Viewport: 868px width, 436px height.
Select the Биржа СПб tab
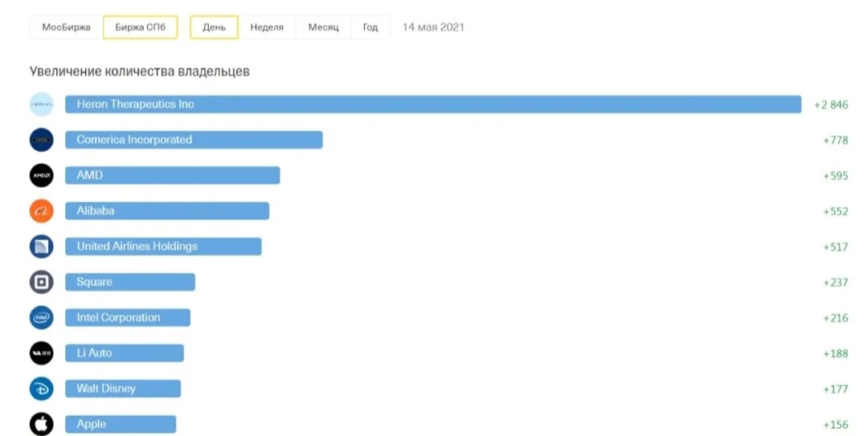[x=140, y=27]
